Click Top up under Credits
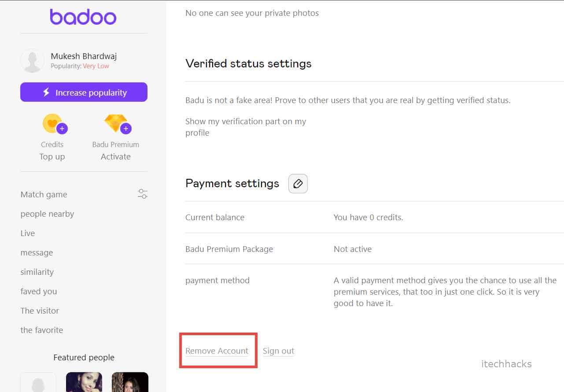The width and height of the screenshot is (564, 392). (52, 156)
